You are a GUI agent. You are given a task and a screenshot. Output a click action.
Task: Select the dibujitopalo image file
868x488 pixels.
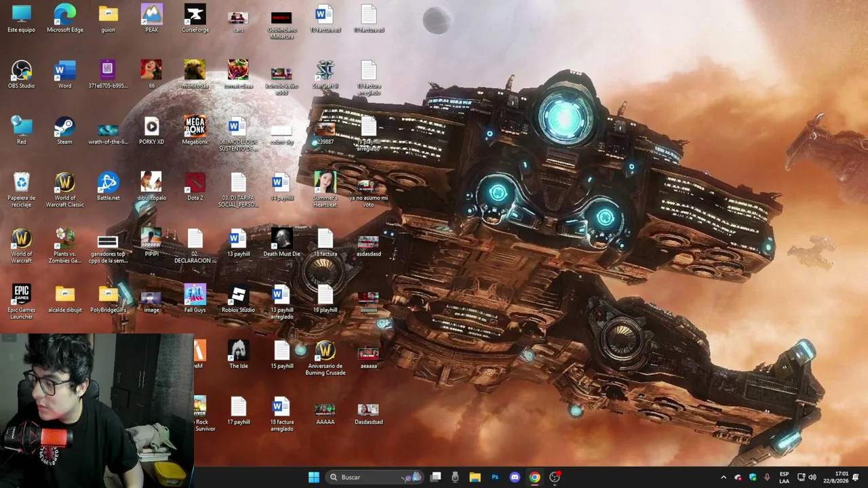tap(151, 187)
